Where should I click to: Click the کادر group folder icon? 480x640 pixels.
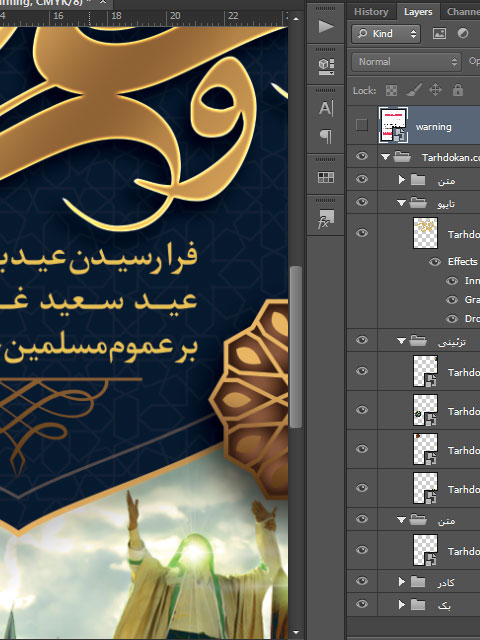[x=418, y=581]
